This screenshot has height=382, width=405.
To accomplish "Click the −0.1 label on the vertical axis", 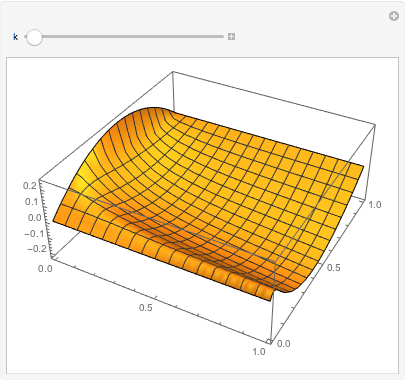I will tap(32, 233).
